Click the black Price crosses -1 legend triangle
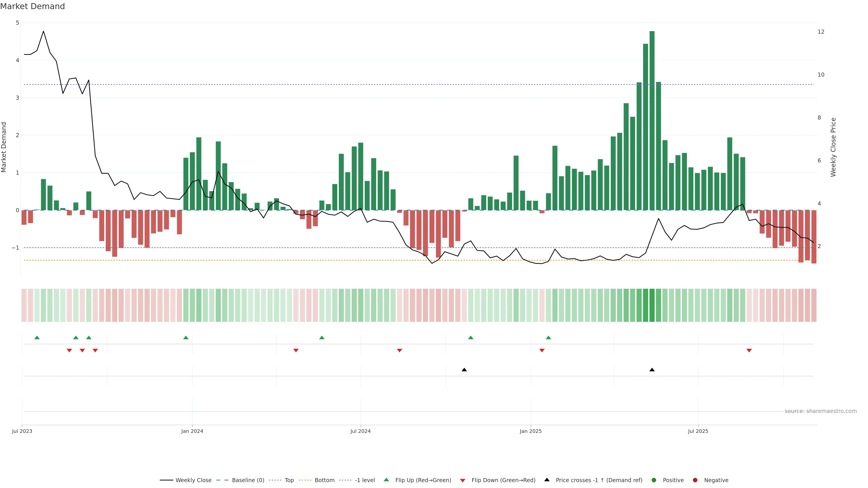Image resolution: width=868 pixels, height=488 pixels. [547, 480]
